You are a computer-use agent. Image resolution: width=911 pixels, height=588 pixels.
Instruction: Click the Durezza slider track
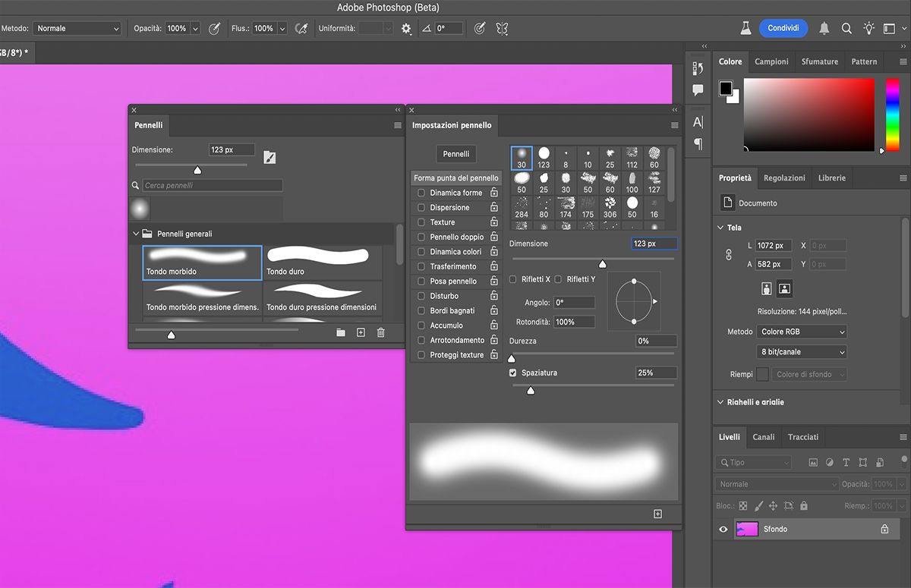click(592, 354)
